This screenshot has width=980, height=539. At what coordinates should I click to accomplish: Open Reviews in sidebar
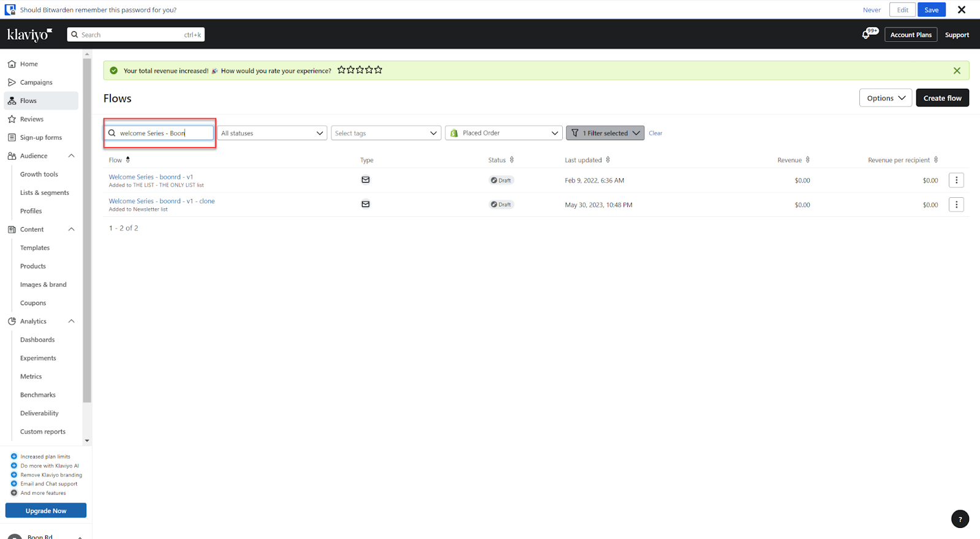pyautogui.click(x=41, y=119)
